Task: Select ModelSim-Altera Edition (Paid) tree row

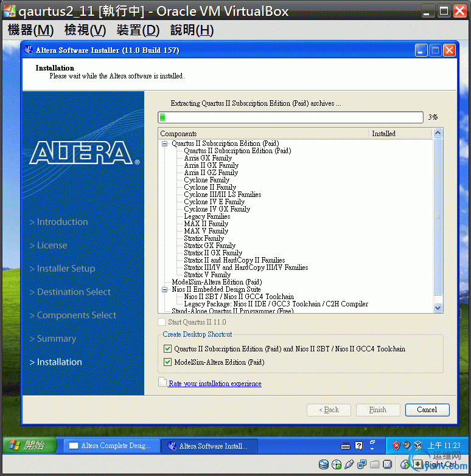Action: pos(217,281)
